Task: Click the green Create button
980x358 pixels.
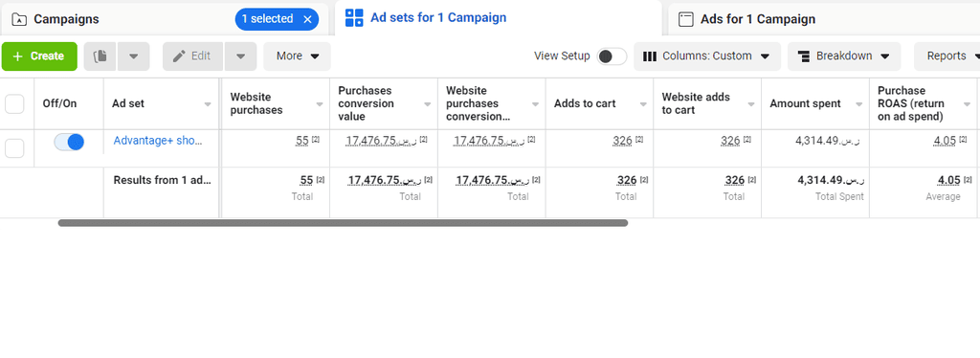Action: pos(39,56)
